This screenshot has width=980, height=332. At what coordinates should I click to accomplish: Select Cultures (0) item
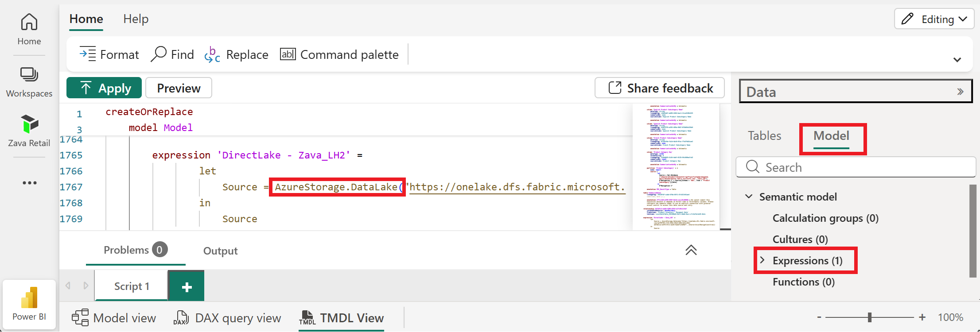pyautogui.click(x=800, y=239)
